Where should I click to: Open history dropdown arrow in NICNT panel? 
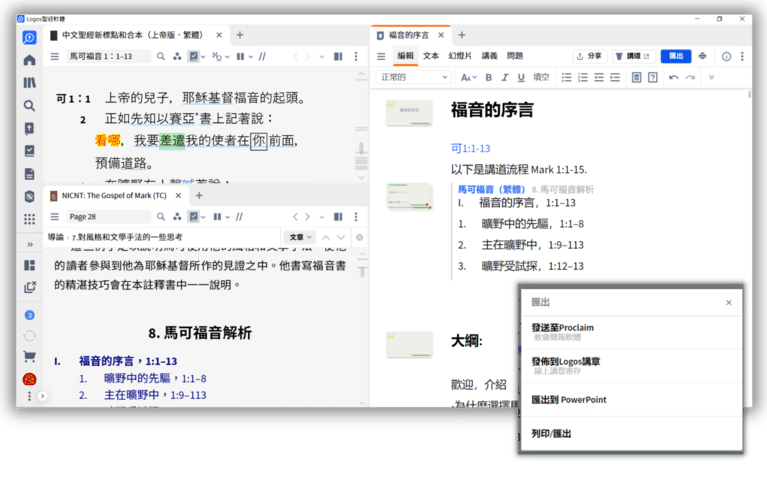[321, 217]
